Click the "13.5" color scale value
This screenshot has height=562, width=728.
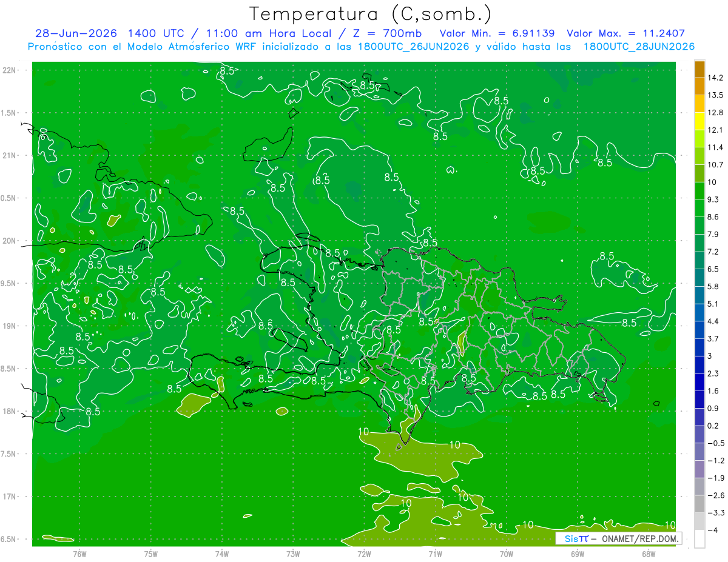715,95
